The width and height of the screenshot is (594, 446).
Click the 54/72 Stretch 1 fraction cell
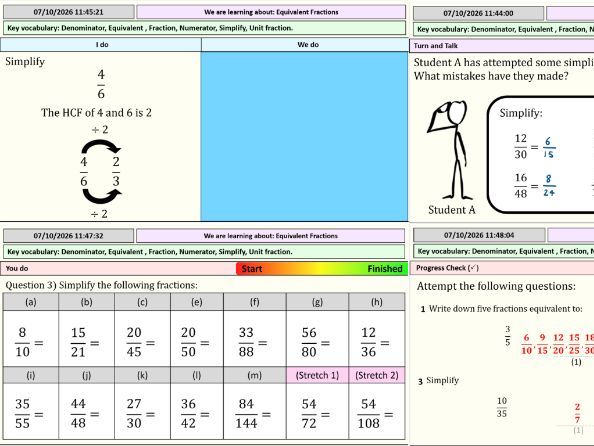[317, 411]
